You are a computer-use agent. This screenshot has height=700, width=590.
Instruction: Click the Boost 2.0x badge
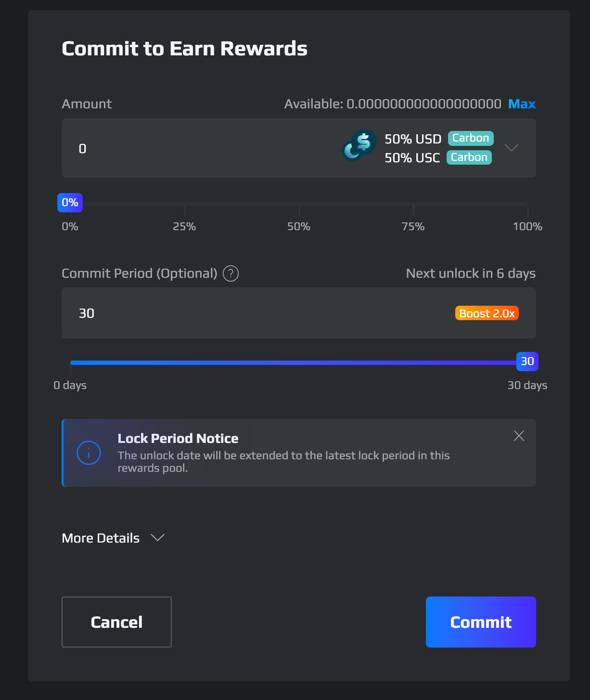tap(487, 313)
